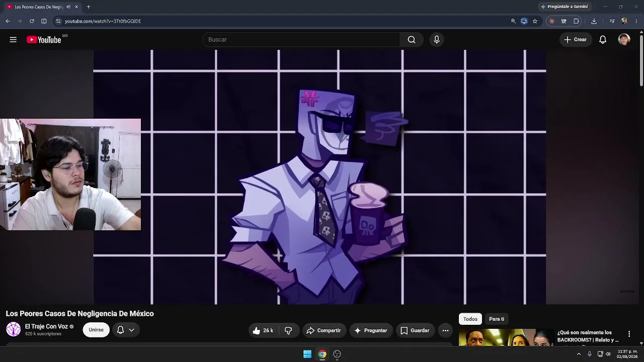Open the zoom indicator in address bar

click(x=513, y=21)
